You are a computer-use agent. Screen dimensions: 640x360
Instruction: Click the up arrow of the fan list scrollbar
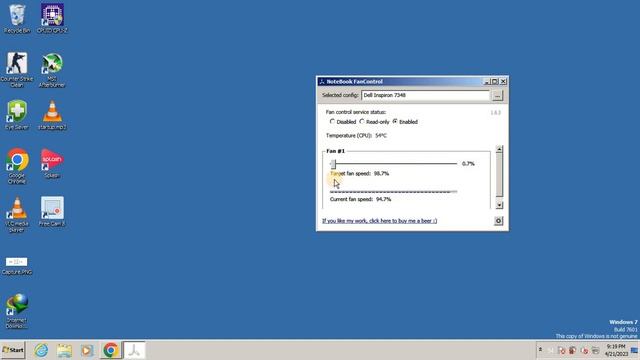(499, 149)
